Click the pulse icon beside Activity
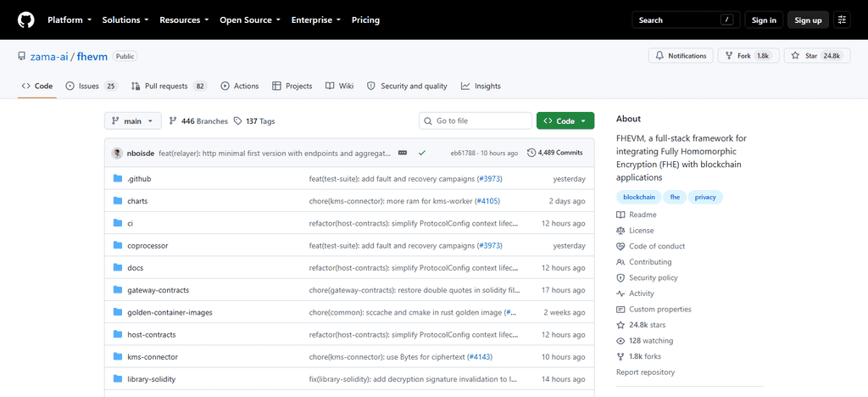The width and height of the screenshot is (868, 397). 620,294
